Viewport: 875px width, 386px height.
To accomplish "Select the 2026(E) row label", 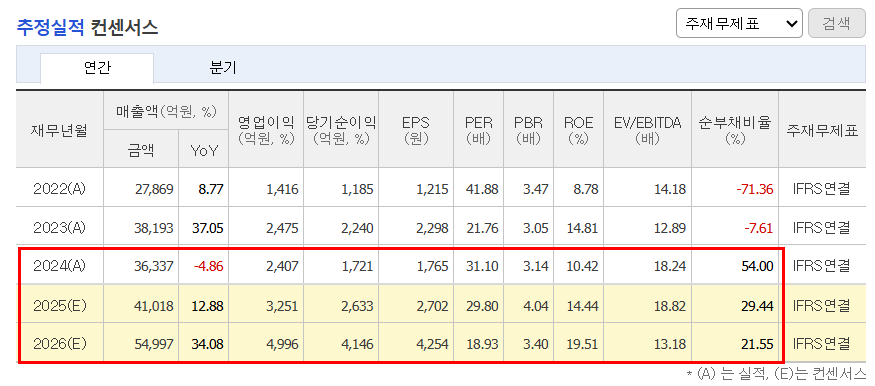I will pos(60,345).
